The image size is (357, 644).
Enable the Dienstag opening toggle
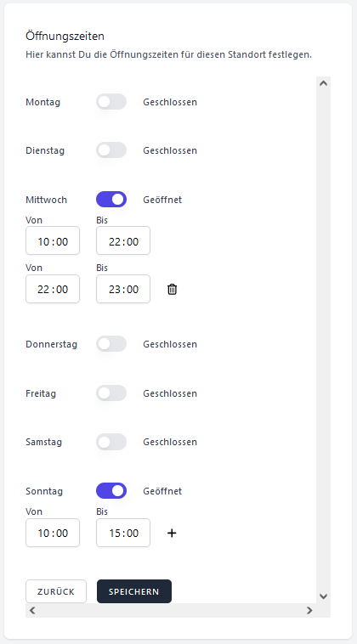[x=111, y=150]
